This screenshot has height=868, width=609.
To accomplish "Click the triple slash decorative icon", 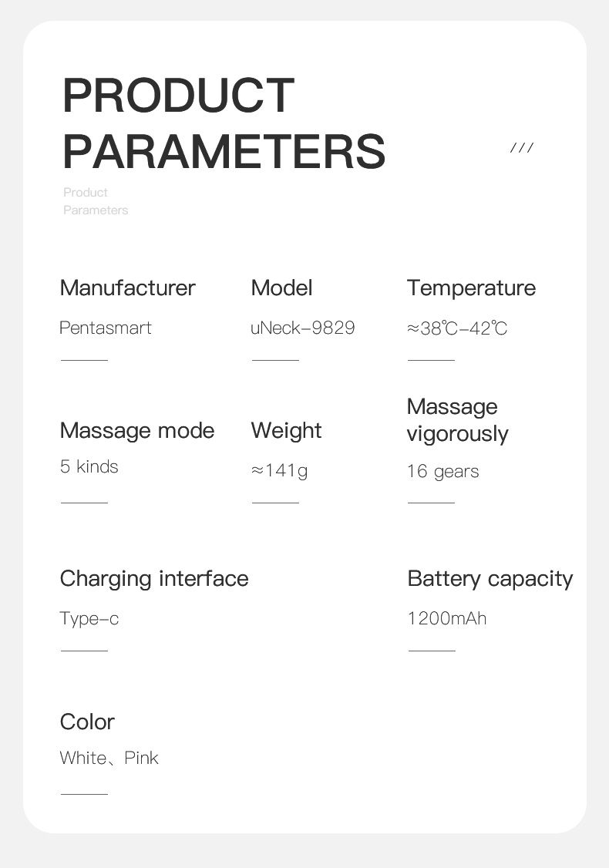I will click(522, 148).
